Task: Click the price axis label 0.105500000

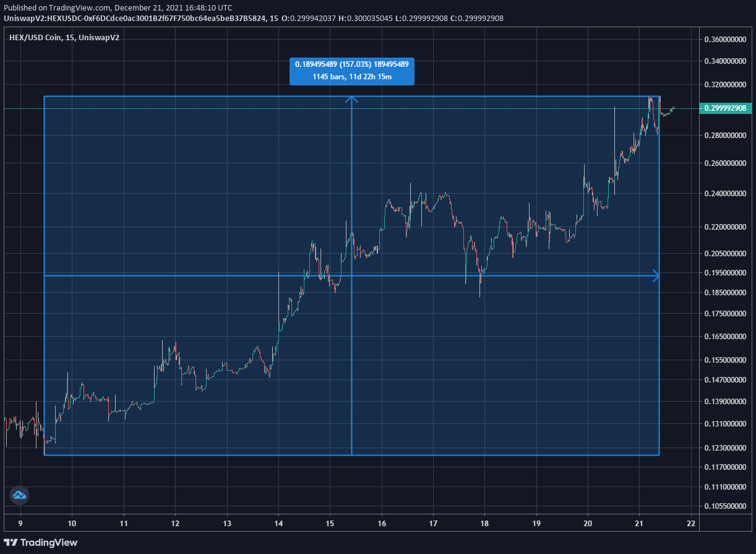Action: 726,506
